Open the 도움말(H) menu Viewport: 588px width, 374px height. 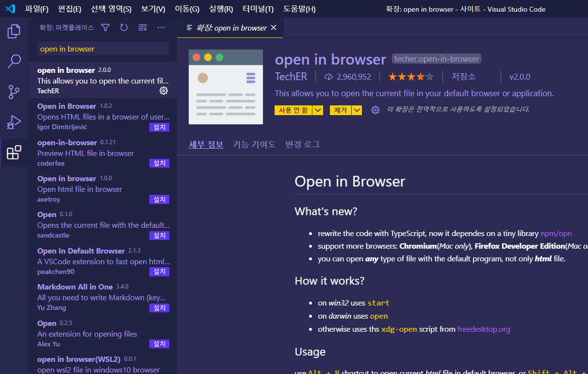[x=299, y=9]
